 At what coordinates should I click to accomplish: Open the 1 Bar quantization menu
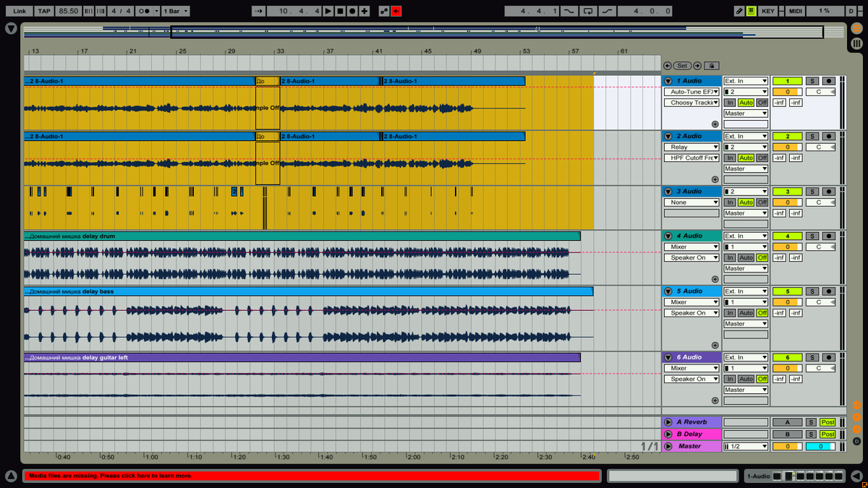point(176,11)
